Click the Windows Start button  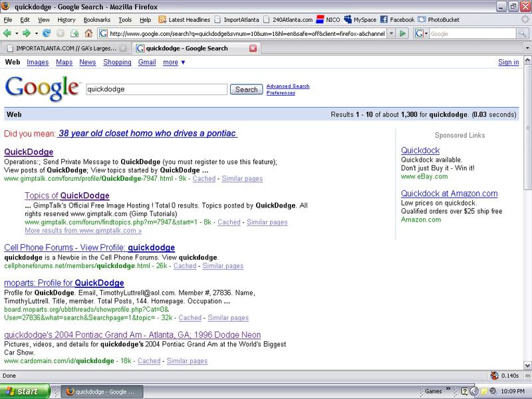(x=25, y=391)
